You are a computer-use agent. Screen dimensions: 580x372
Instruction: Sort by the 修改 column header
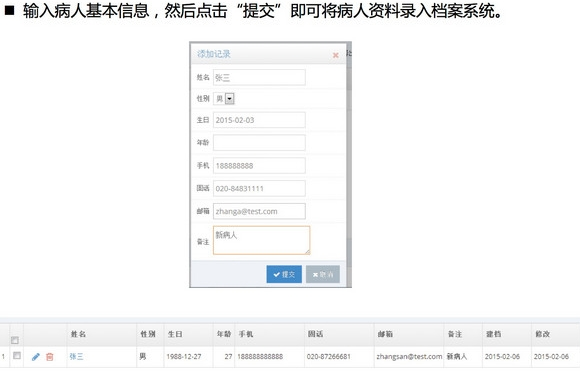[x=542, y=334]
